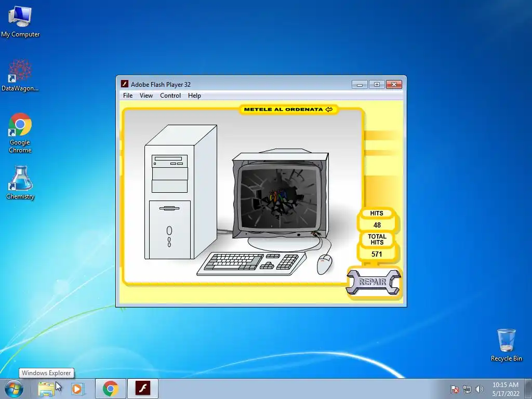
Task: Close the Adobe Flash Player window
Action: (394, 85)
